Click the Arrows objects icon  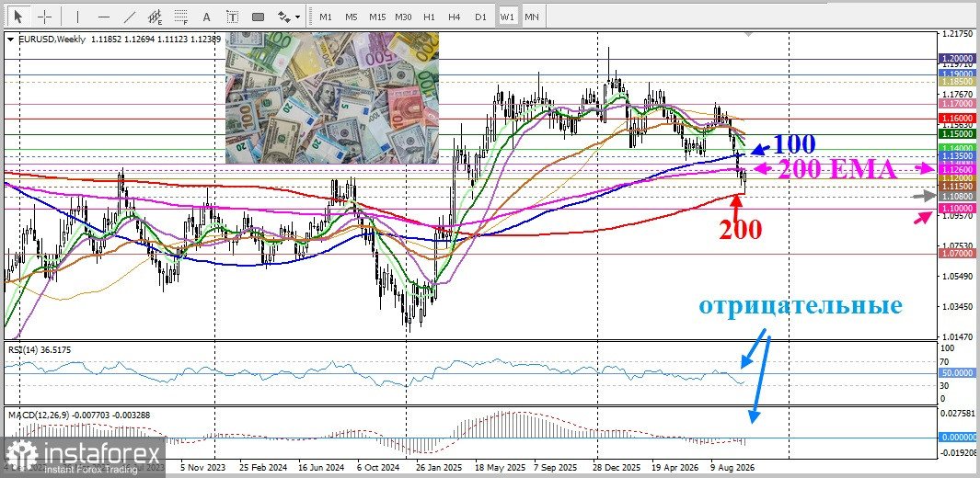tap(284, 17)
